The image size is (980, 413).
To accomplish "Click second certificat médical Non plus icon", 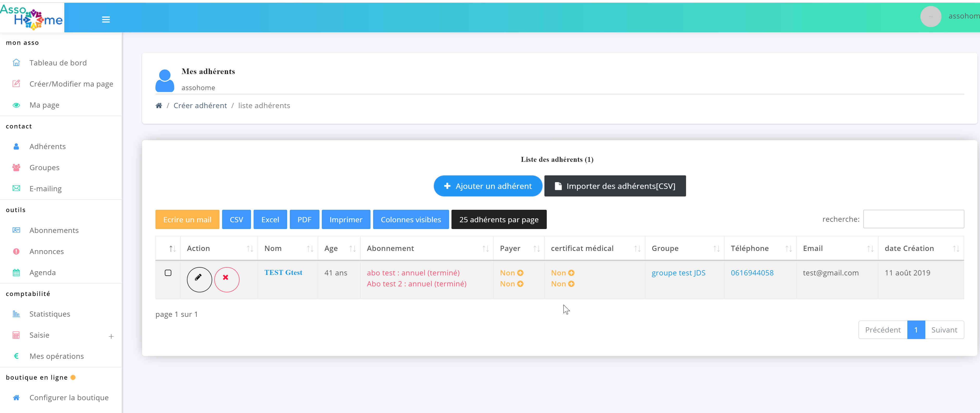I will tap(571, 284).
